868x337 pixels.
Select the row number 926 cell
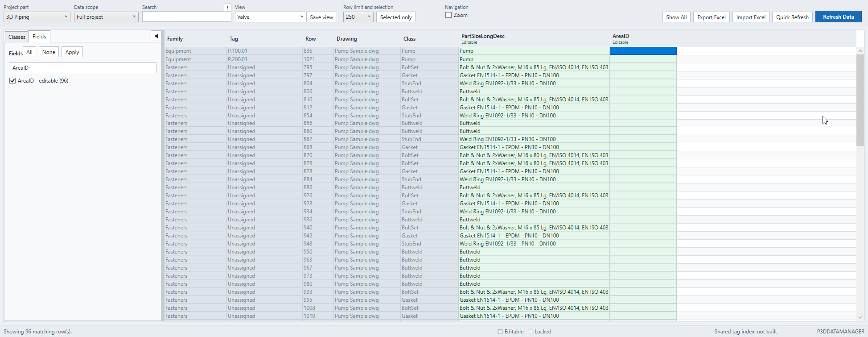pos(318,196)
